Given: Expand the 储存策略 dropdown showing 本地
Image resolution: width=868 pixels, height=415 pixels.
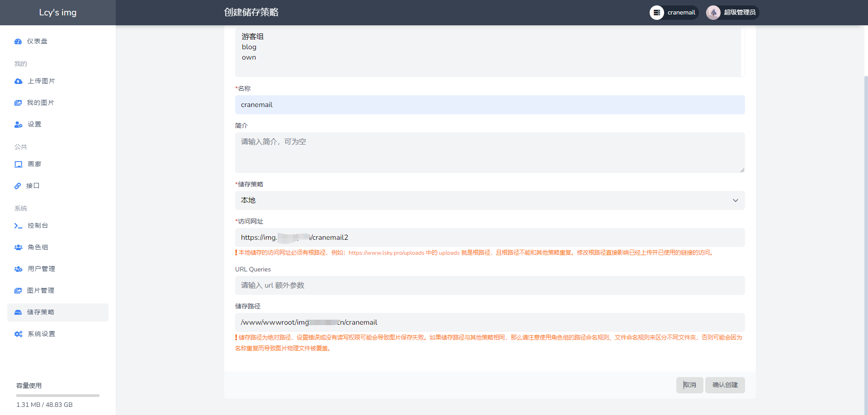Looking at the screenshot, I should pos(490,201).
